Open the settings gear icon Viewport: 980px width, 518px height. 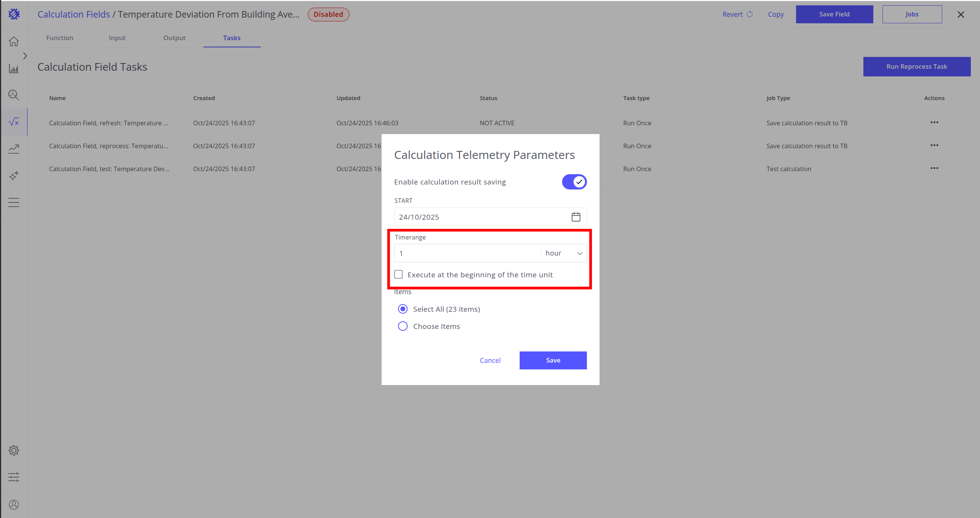pyautogui.click(x=14, y=450)
